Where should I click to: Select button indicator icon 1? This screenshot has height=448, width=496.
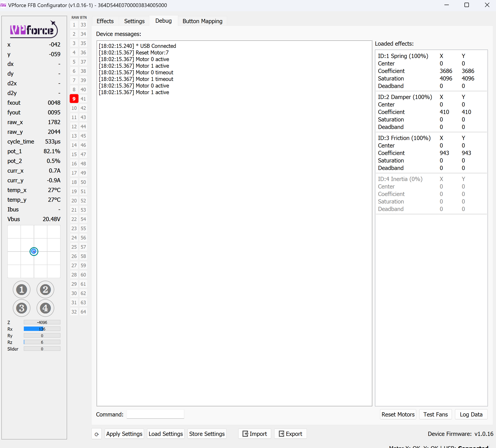pyautogui.click(x=21, y=289)
